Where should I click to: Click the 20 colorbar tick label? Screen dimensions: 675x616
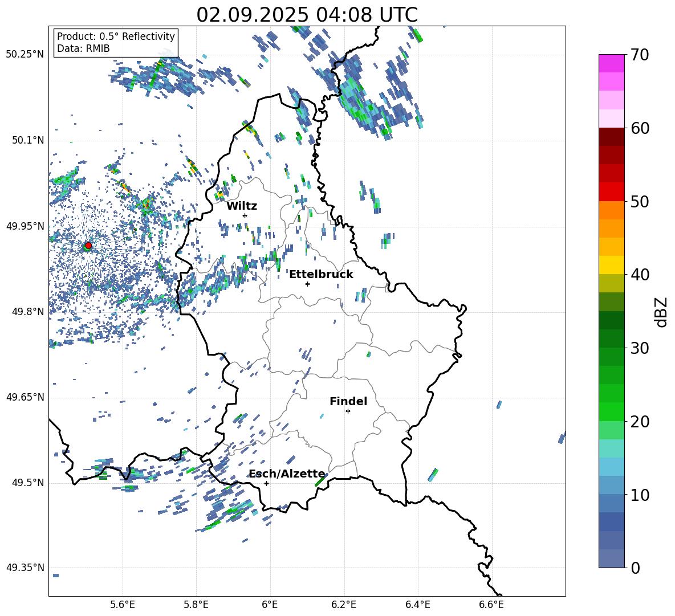[639, 422]
